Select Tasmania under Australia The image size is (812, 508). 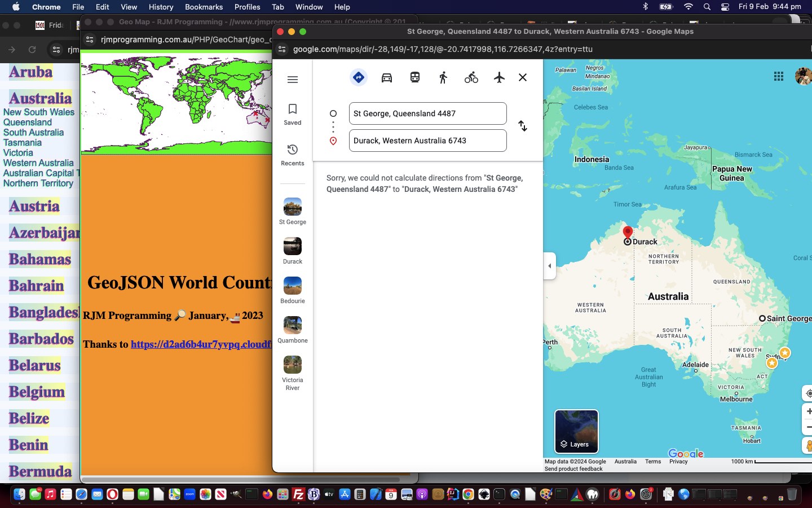pyautogui.click(x=23, y=143)
